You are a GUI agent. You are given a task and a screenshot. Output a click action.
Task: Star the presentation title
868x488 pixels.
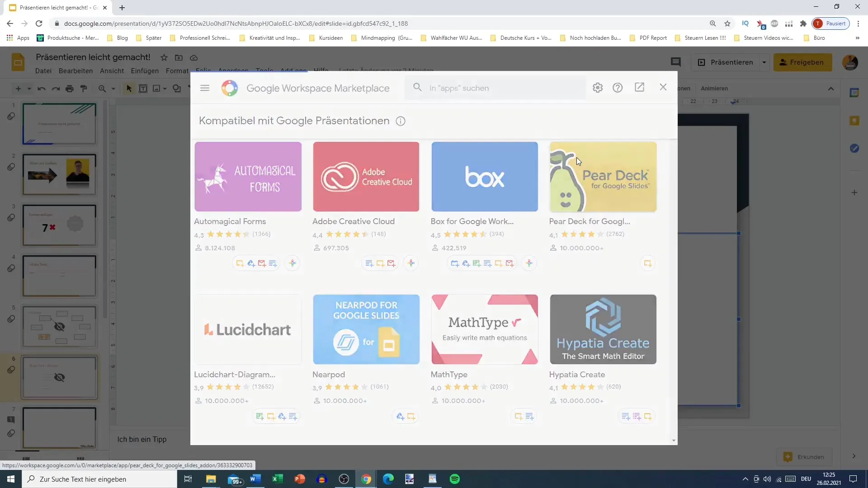pos(164,57)
